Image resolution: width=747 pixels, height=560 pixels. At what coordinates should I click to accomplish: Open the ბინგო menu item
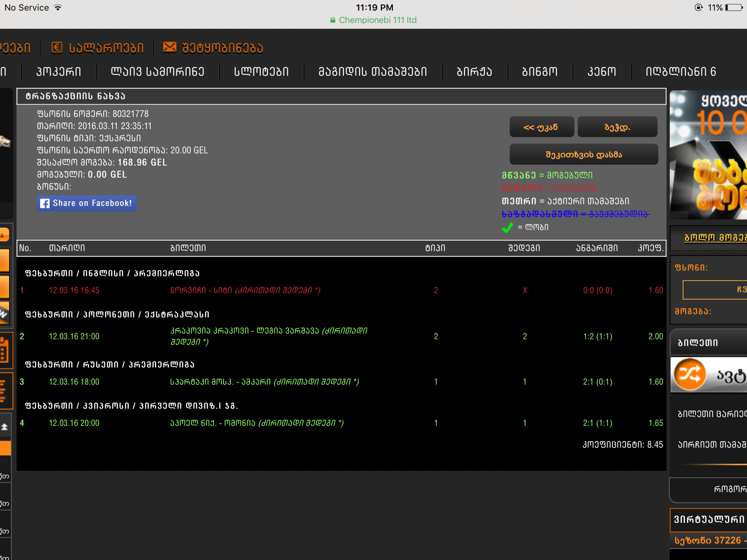point(539,71)
